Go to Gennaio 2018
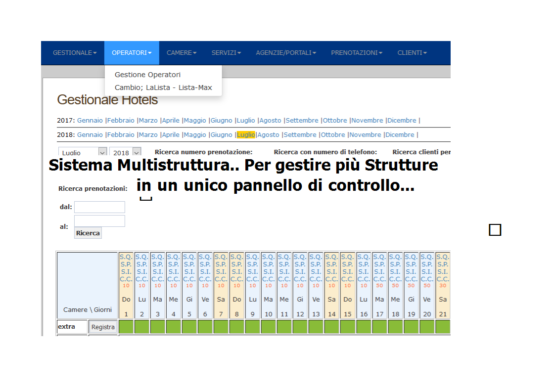Image resolution: width=555 pixels, height=392 pixels. (x=90, y=135)
